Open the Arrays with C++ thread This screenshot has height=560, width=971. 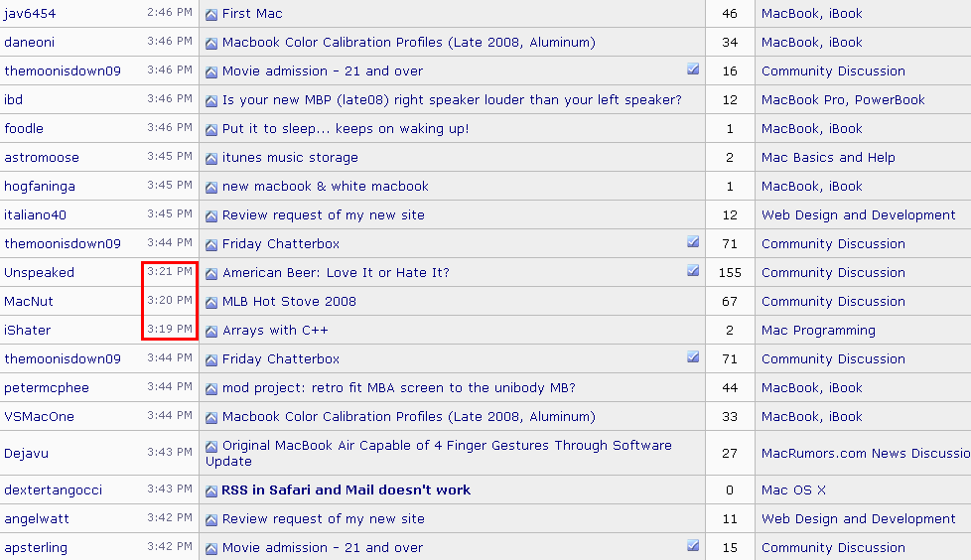pyautogui.click(x=275, y=331)
